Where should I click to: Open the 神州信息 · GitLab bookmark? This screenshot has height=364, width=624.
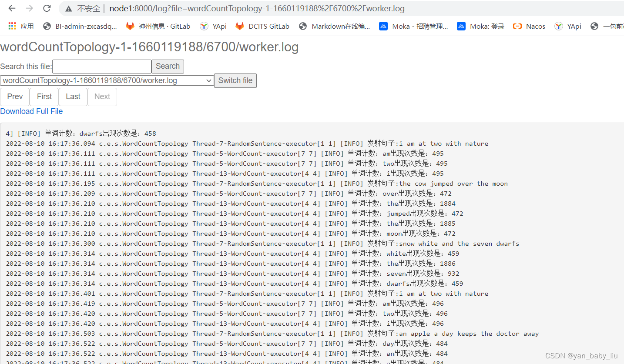tap(158, 26)
